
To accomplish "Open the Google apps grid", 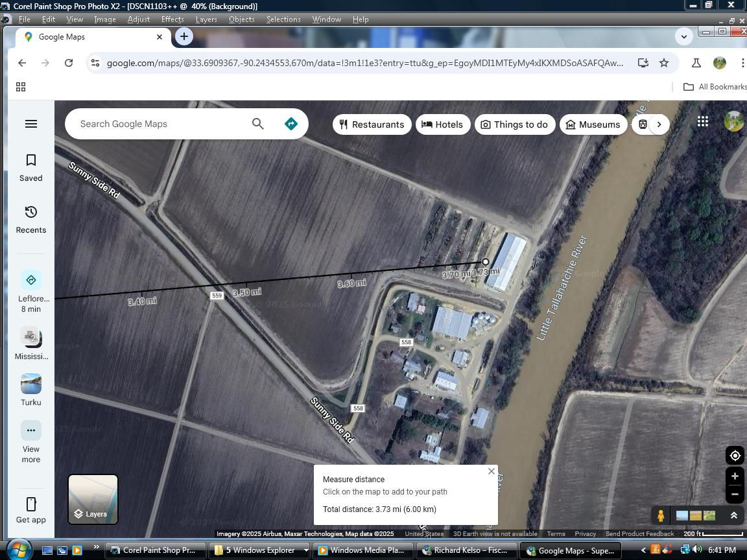I will pyautogui.click(x=702, y=121).
